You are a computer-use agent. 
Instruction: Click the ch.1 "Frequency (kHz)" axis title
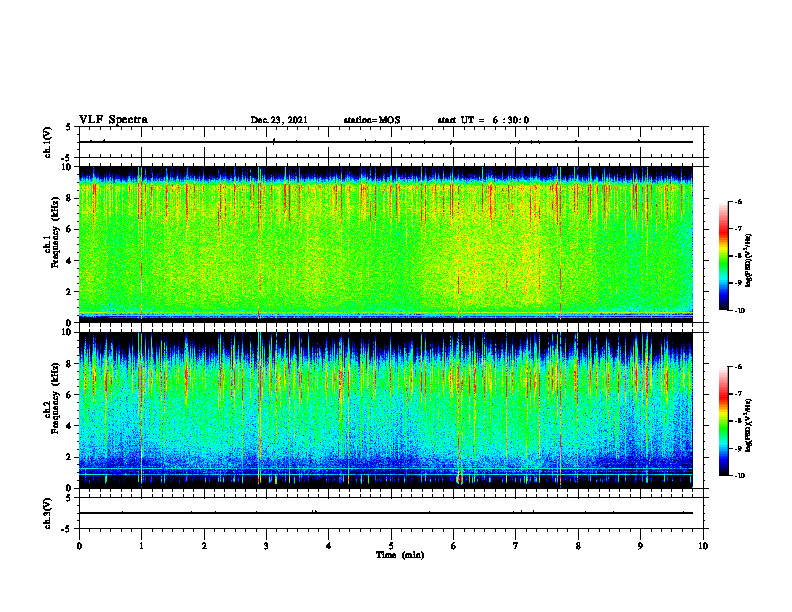(x=55, y=230)
